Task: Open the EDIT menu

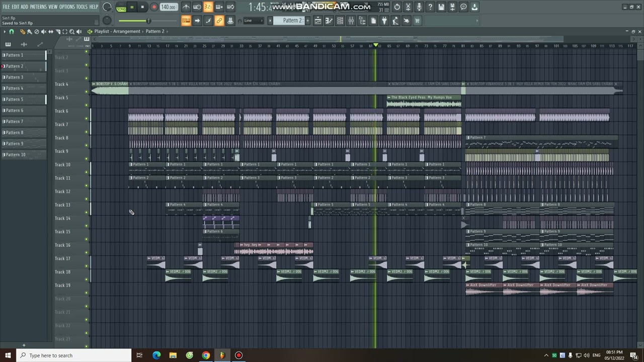Action: [16, 7]
